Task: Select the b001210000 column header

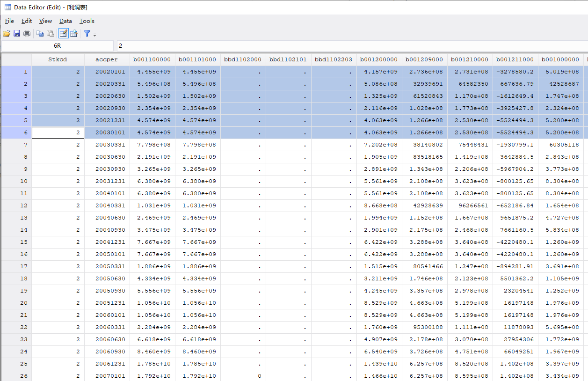Action: pyautogui.click(x=470, y=59)
